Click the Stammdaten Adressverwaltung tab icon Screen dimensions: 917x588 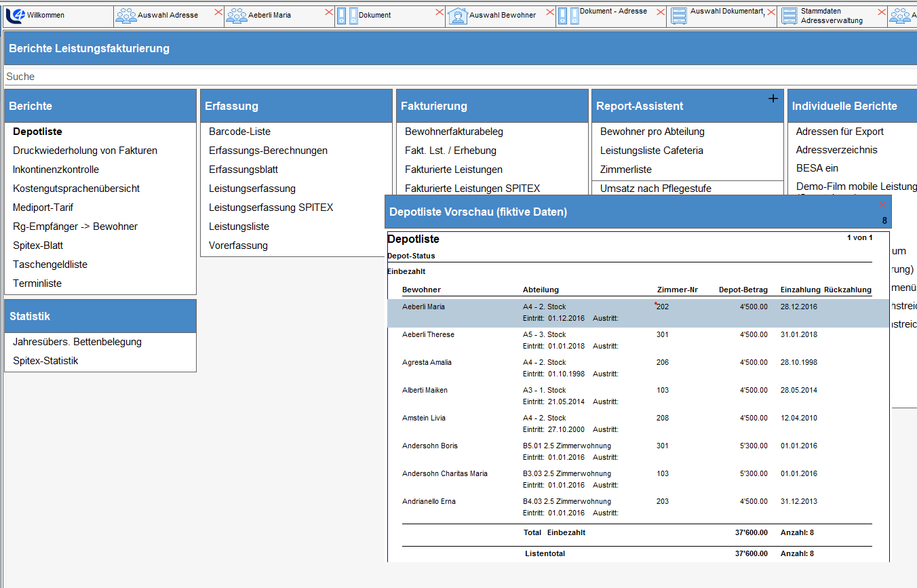point(789,16)
